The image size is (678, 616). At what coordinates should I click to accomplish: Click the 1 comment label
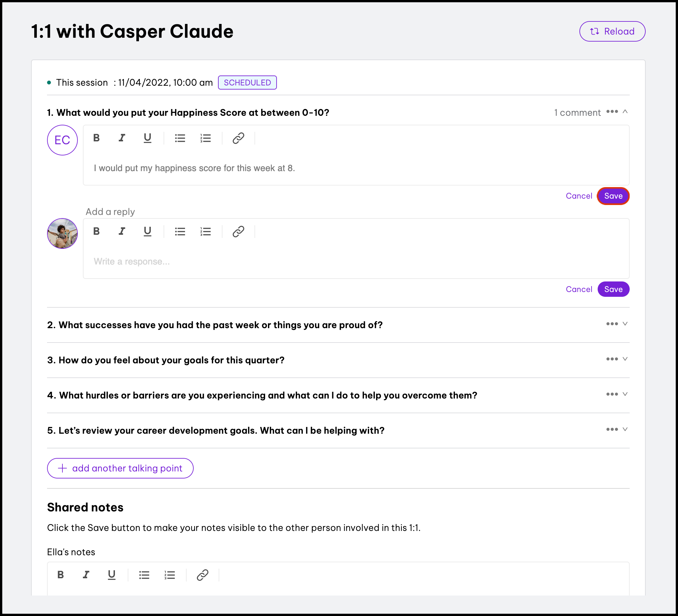(577, 113)
